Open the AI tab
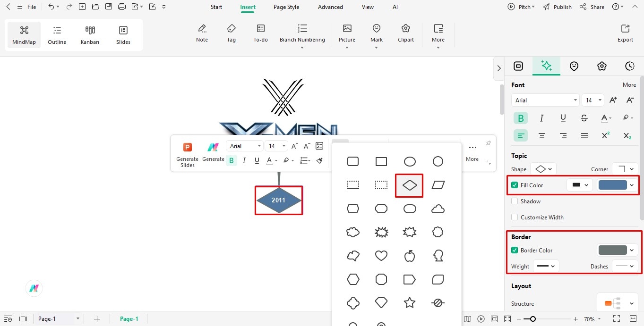Image resolution: width=644 pixels, height=326 pixels. (395, 7)
